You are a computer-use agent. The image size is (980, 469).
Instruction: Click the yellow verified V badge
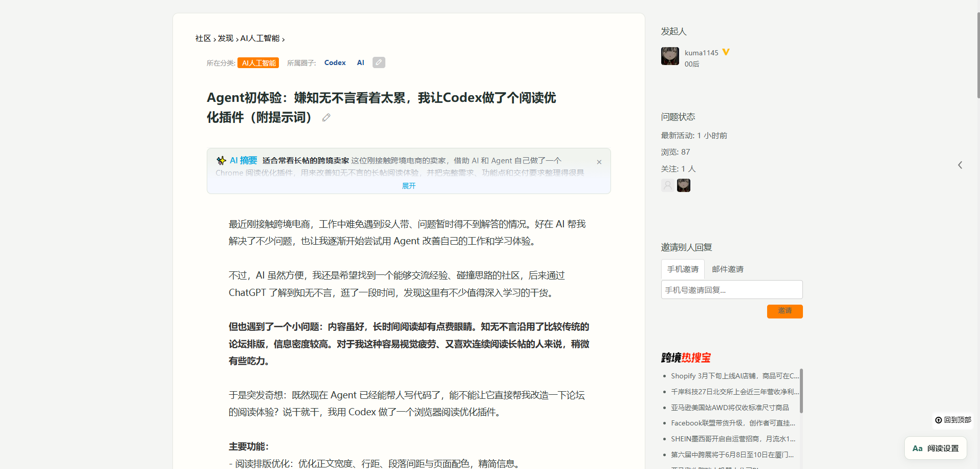[726, 52]
